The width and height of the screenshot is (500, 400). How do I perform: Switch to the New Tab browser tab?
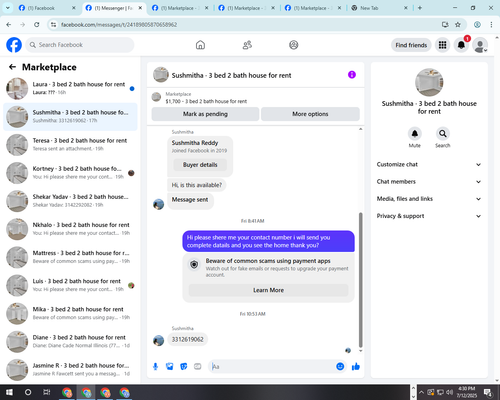[379, 8]
